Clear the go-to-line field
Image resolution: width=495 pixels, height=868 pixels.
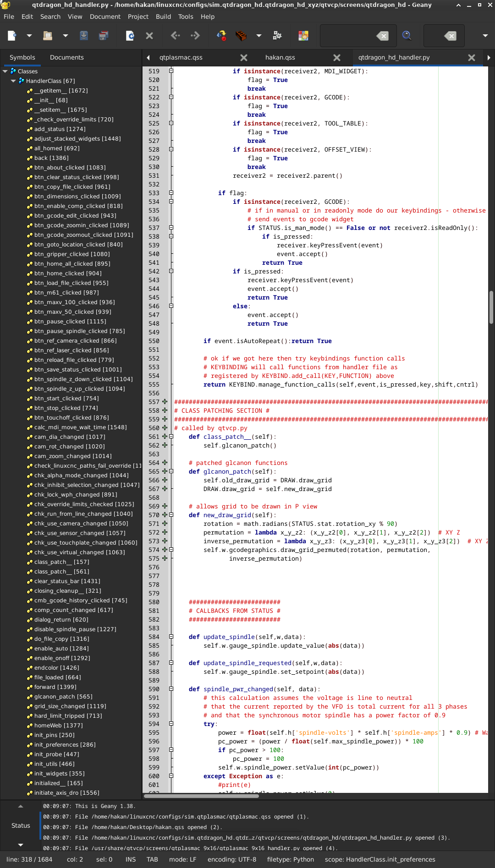451,36
